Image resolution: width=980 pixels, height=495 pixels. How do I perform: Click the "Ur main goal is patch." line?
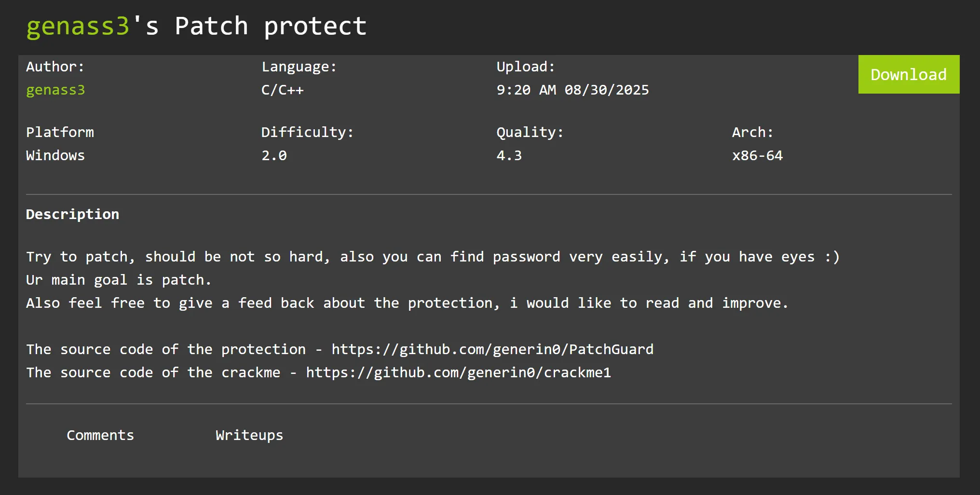[119, 280]
